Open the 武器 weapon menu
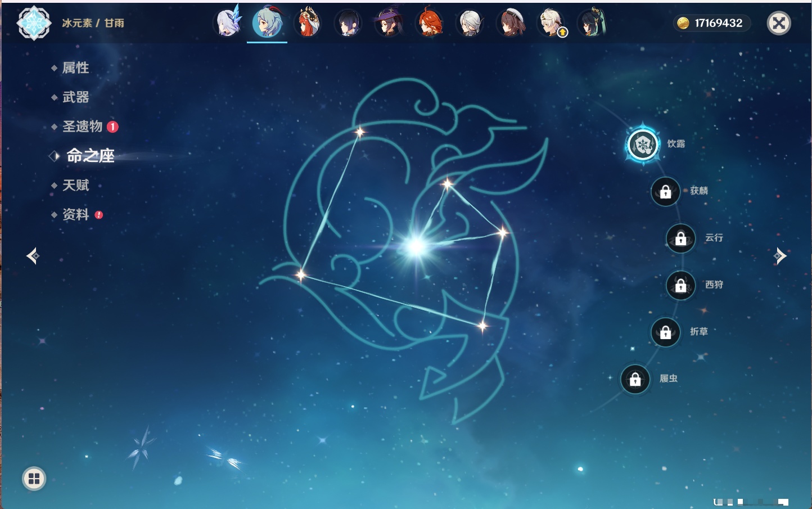Screen dimensions: 812x509 click(x=75, y=97)
